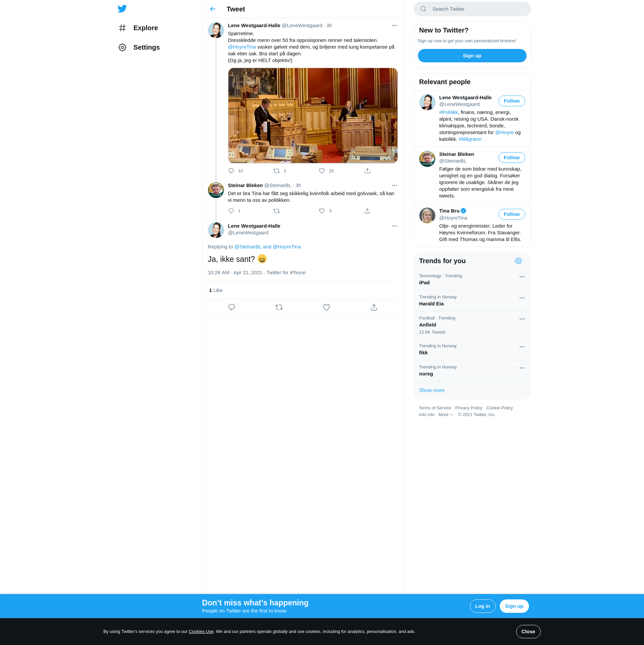Share Steinar Bleken's reply
Screen dimensions: 644x645
tap(367, 211)
